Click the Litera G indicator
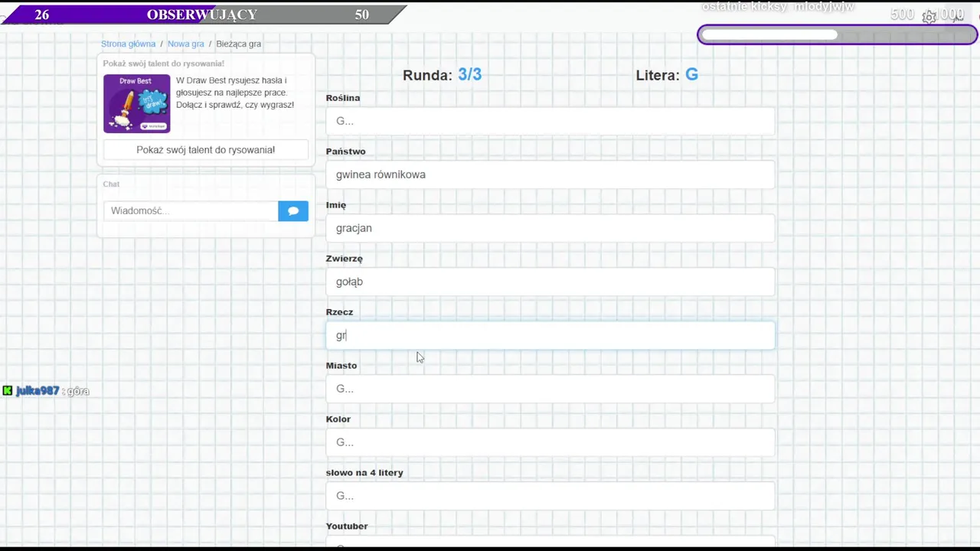The image size is (980, 551). pos(667,75)
